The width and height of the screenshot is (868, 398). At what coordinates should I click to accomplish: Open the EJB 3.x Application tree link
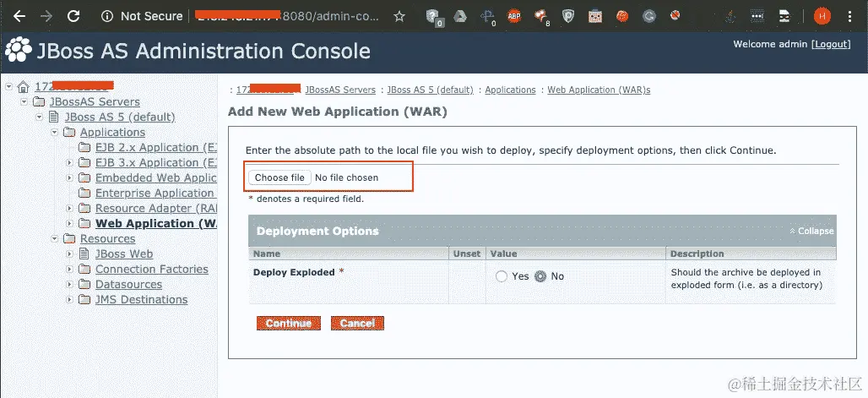click(156, 163)
